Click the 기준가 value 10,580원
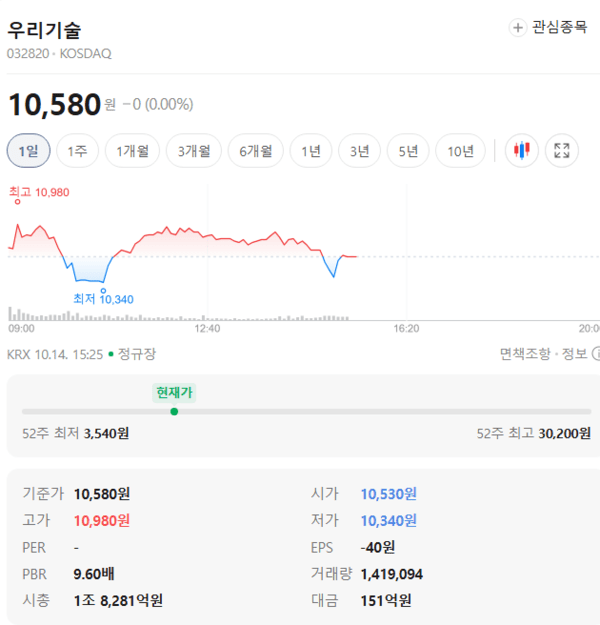 [102, 494]
